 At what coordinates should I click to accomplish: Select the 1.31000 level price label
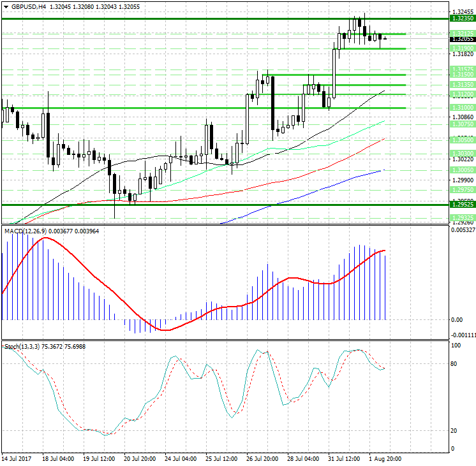pyautogui.click(x=461, y=108)
